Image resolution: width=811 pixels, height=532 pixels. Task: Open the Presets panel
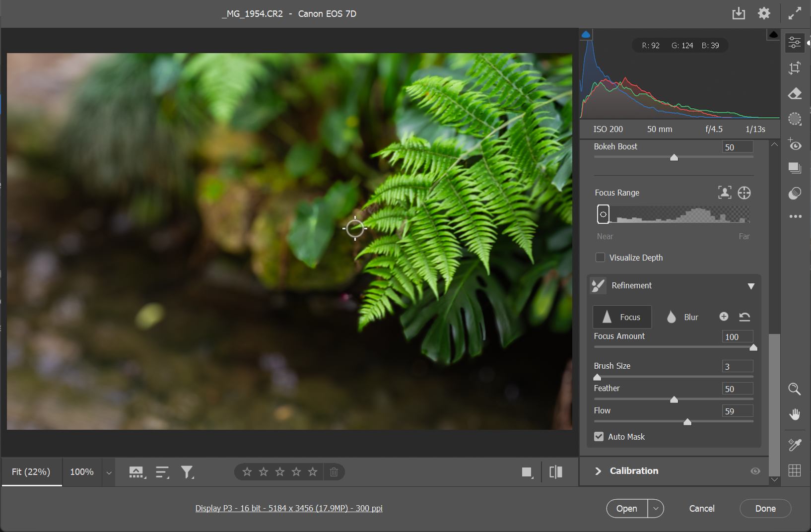pos(795,168)
